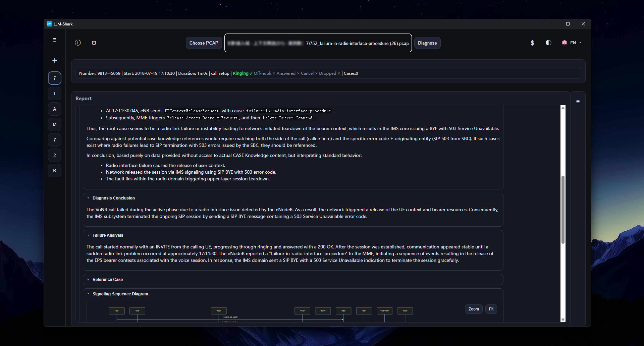Open the sidebar session labeled B
Image resolution: width=644 pixels, height=346 pixels.
pyautogui.click(x=55, y=171)
